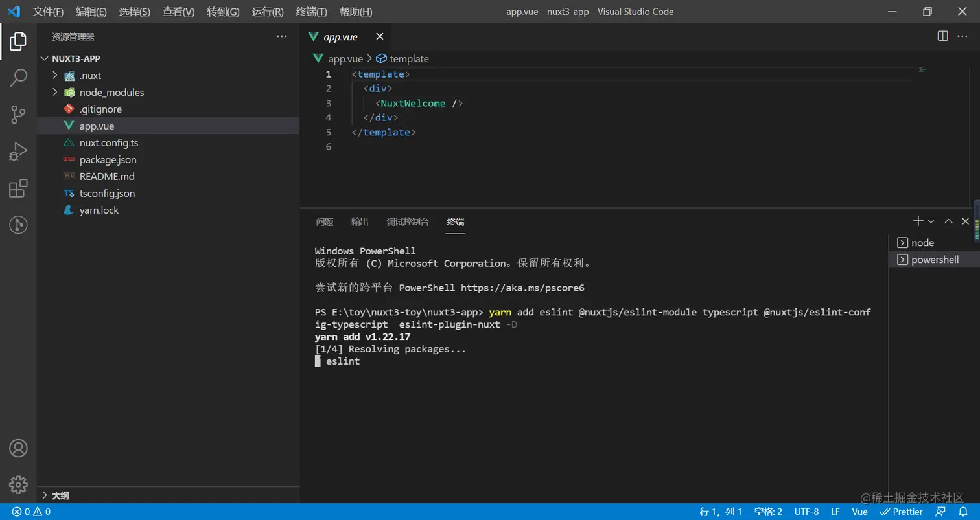Open the aka.ms/pscore6 link in terminal
This screenshot has width=980, height=520.
point(522,288)
